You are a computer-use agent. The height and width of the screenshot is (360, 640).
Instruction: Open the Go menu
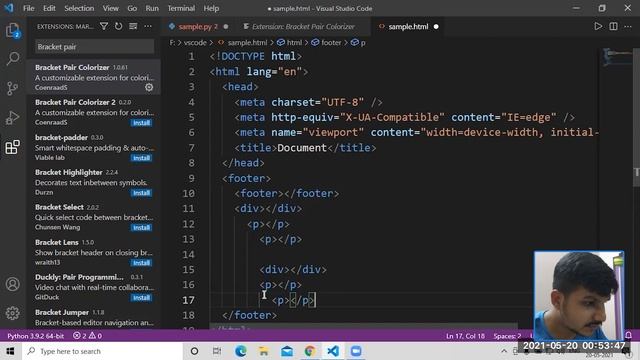point(132,8)
